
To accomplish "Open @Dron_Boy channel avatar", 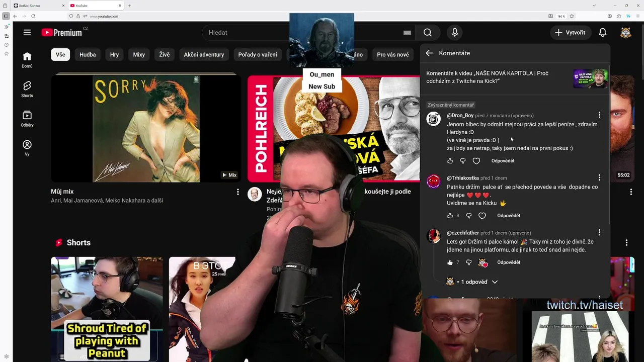I will [x=434, y=119].
